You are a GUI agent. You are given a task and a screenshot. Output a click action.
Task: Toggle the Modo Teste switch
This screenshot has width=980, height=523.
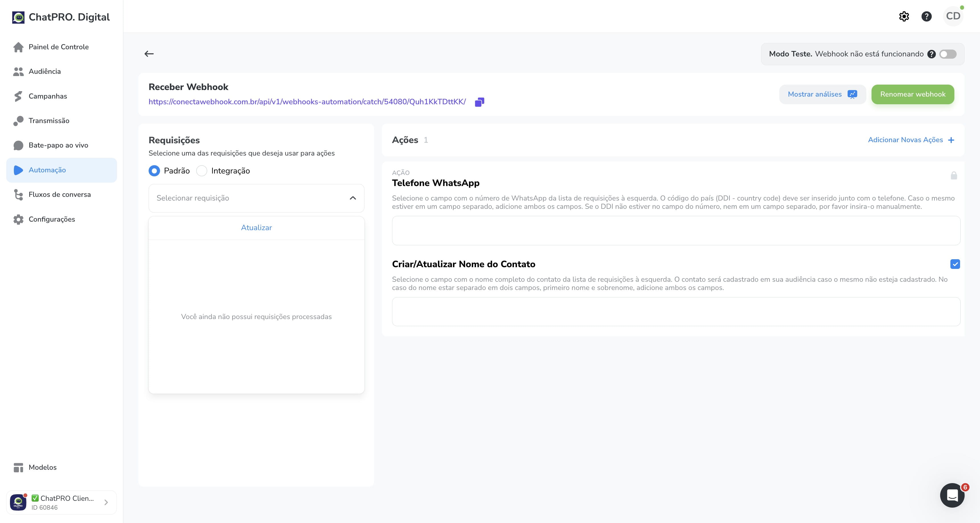[948, 54]
